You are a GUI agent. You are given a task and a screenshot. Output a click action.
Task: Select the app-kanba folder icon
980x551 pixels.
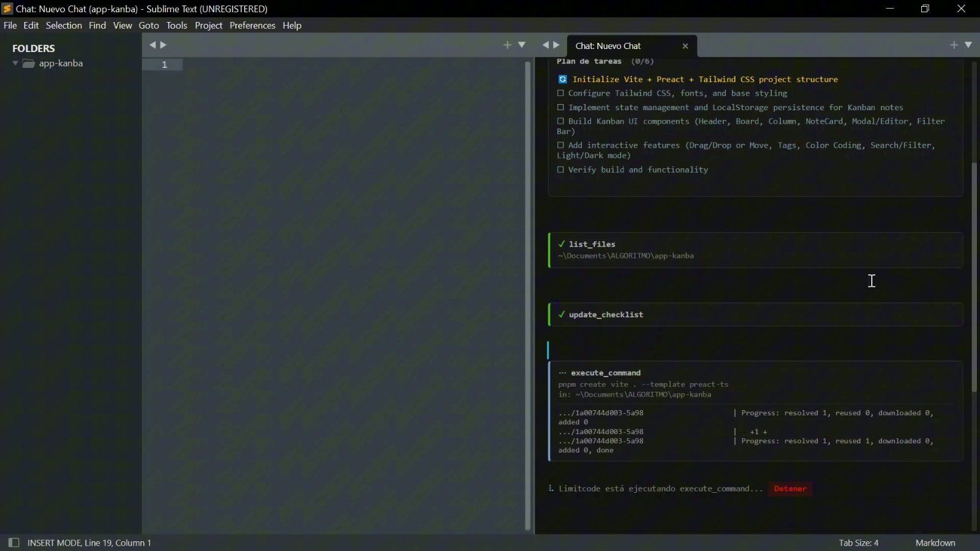coord(29,63)
